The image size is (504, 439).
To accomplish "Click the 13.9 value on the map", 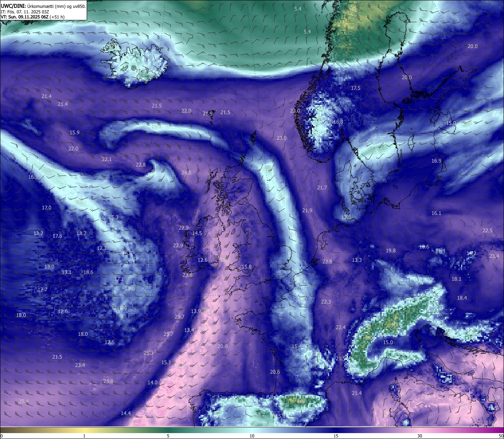I will coord(196,311).
